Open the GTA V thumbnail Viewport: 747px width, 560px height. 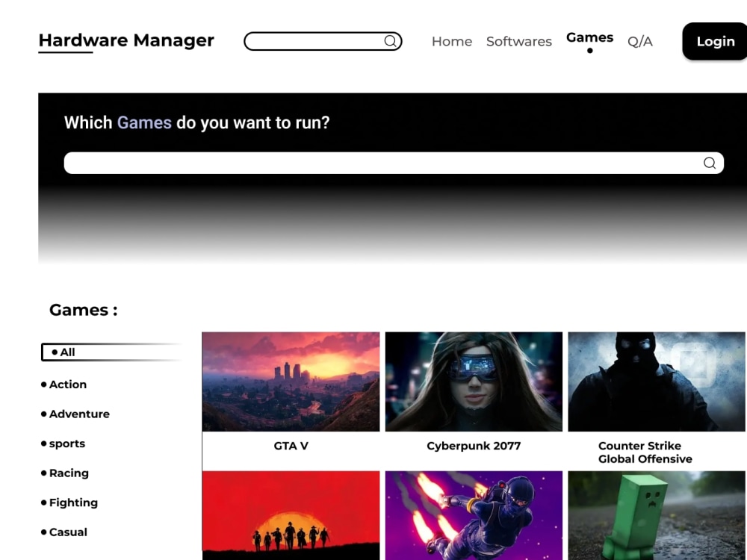pos(291,382)
